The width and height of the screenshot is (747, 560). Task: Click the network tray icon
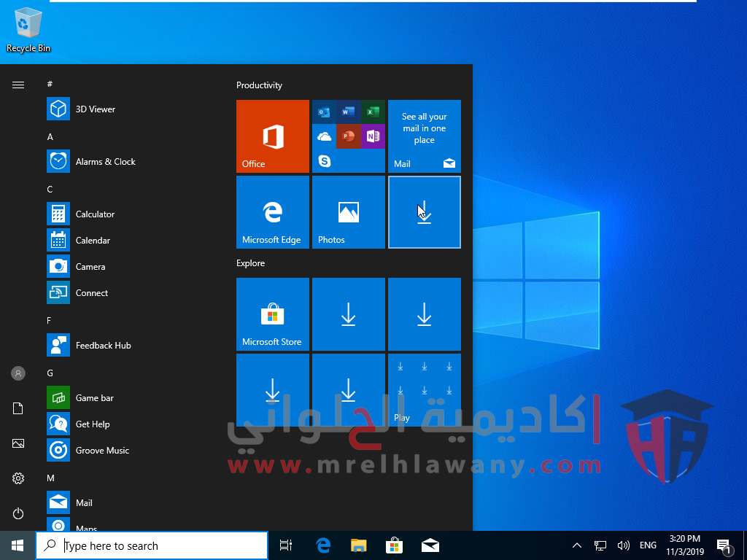[x=600, y=545]
